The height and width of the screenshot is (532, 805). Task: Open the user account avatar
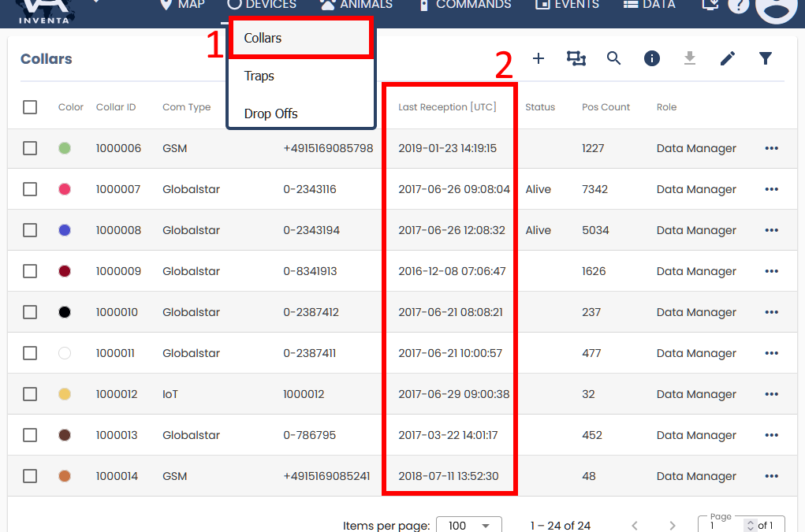(776, 6)
